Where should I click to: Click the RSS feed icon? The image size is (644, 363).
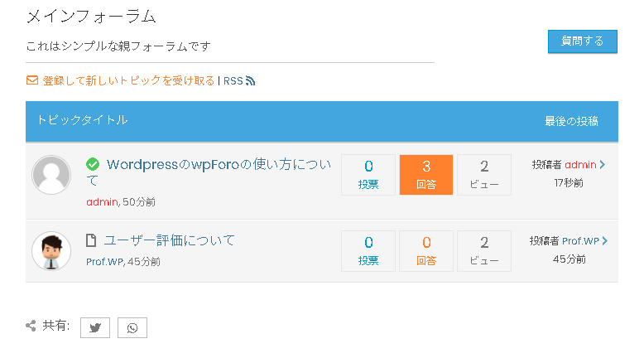tap(250, 80)
